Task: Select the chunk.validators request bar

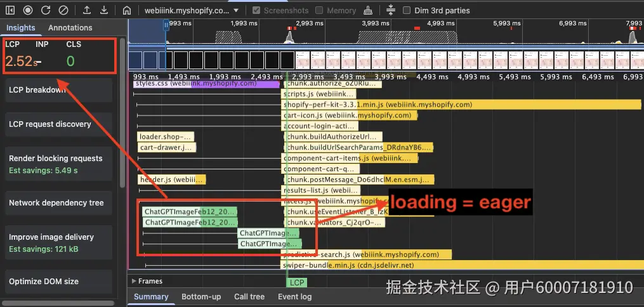Action: coord(335,223)
